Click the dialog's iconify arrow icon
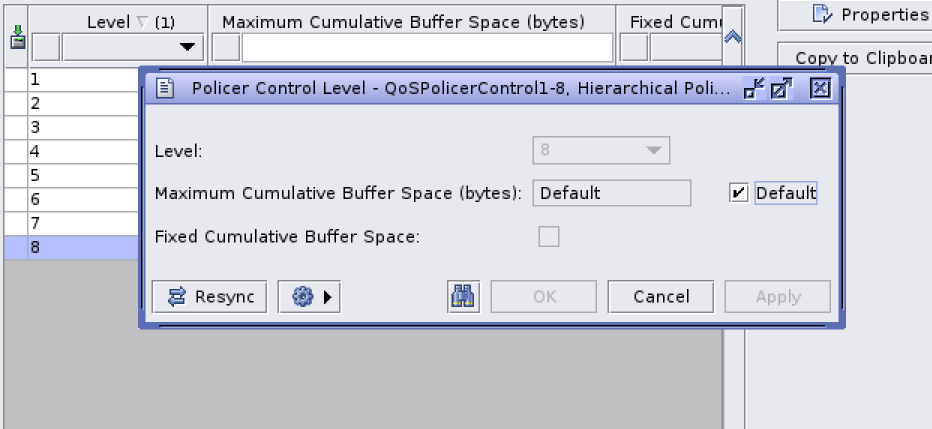The width and height of the screenshot is (932, 429). coord(755,89)
